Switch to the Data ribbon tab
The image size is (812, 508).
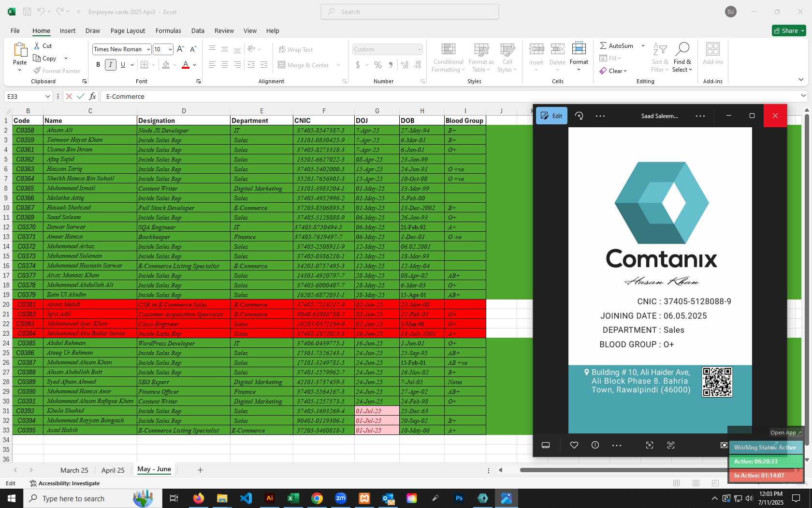click(198, 30)
